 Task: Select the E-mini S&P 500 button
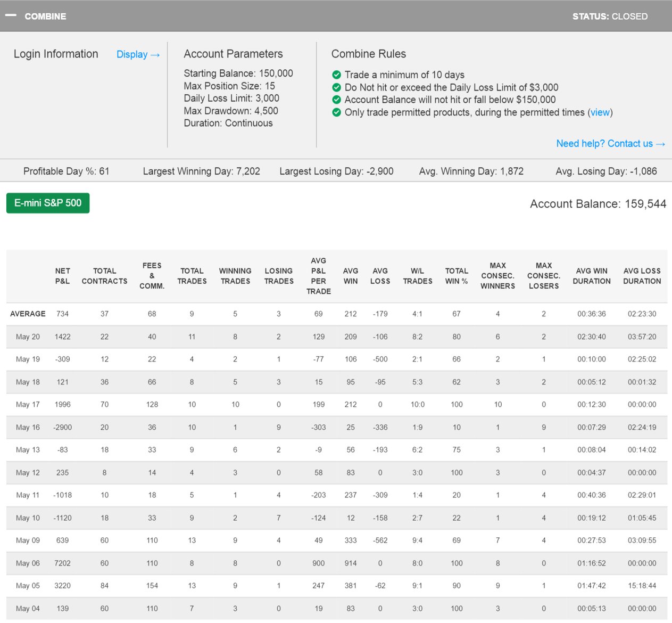point(48,203)
